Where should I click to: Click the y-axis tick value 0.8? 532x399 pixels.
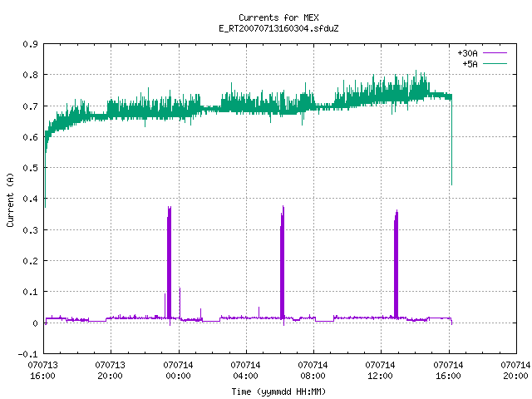click(x=30, y=75)
